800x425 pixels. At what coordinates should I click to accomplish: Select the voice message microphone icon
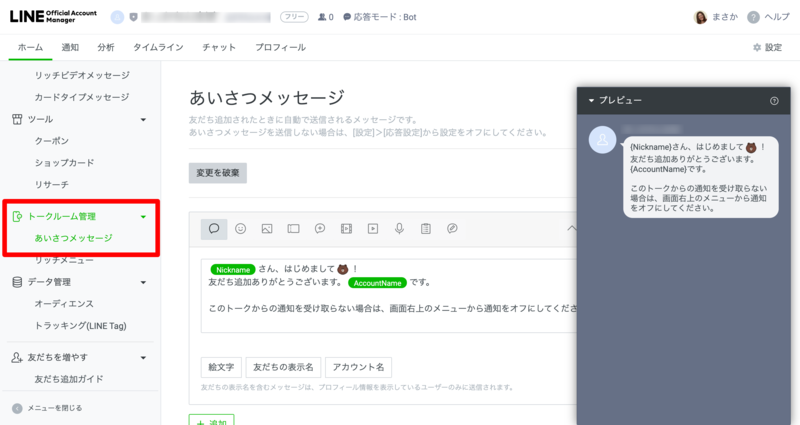pyautogui.click(x=399, y=229)
